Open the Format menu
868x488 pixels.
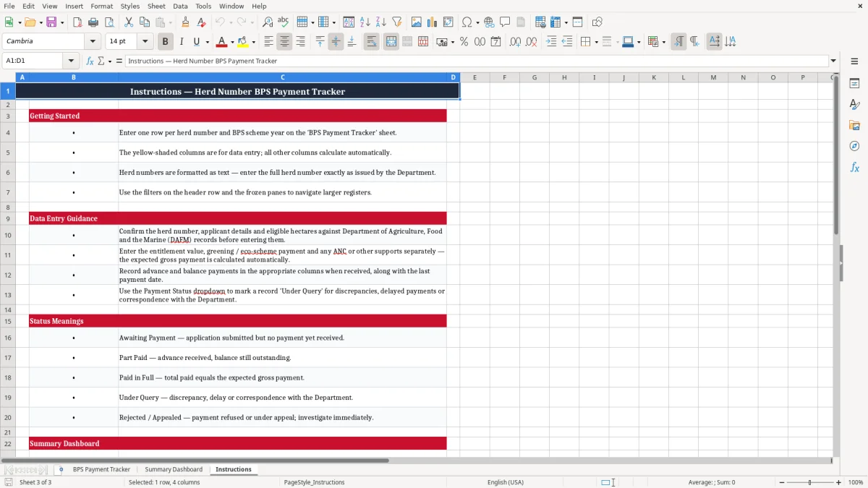coord(101,6)
